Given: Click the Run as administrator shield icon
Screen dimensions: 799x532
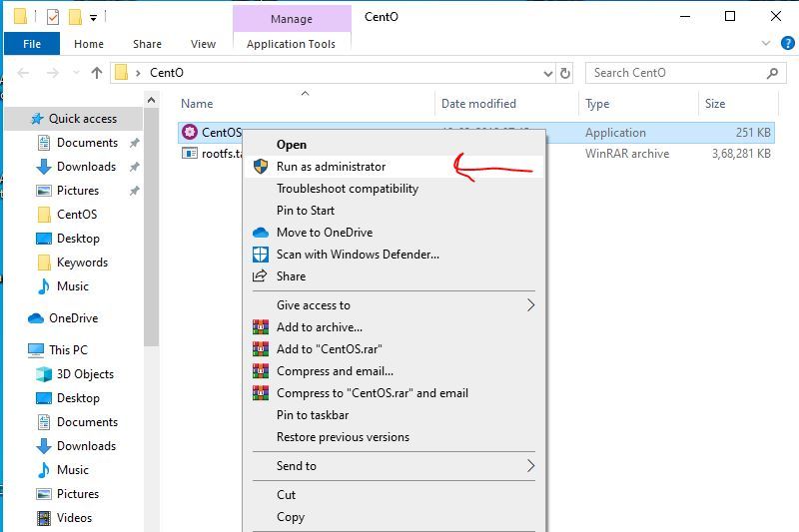Looking at the screenshot, I should tap(261, 167).
